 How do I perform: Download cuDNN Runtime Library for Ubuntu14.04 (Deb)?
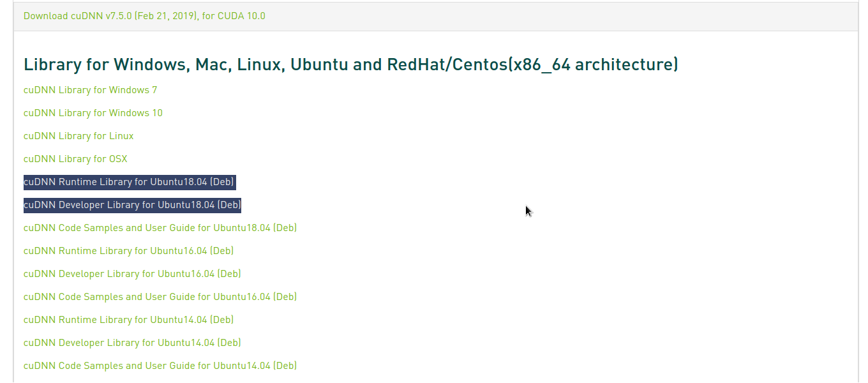click(x=129, y=320)
